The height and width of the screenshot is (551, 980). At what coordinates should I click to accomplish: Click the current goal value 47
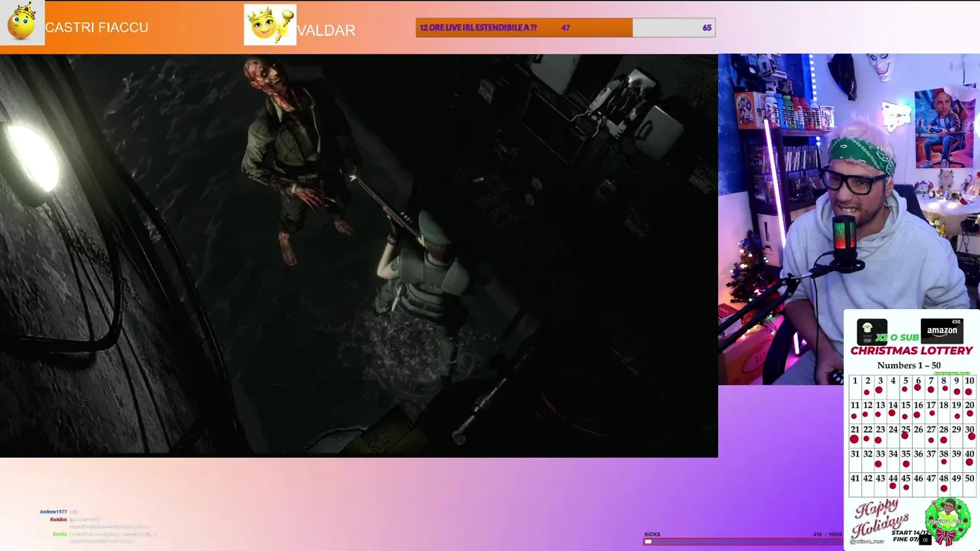pos(565,28)
